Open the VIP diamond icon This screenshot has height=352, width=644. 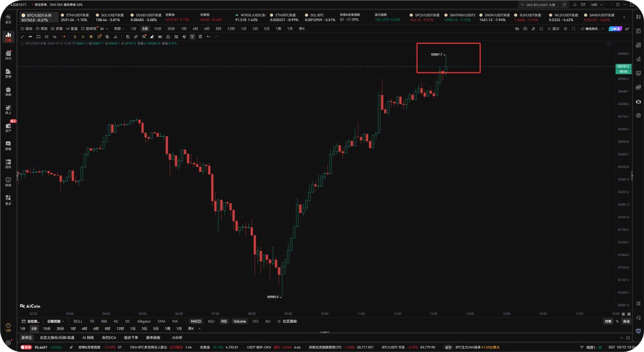point(8,327)
